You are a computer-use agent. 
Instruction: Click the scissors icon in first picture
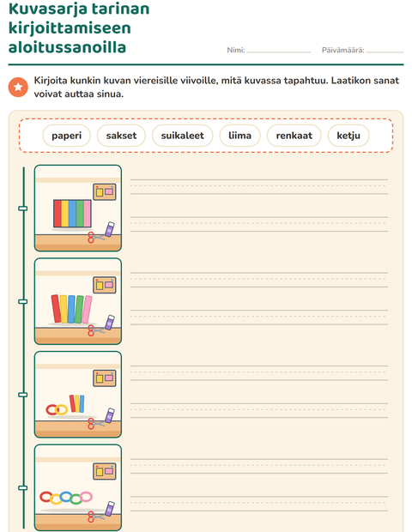pyautogui.click(x=95, y=237)
